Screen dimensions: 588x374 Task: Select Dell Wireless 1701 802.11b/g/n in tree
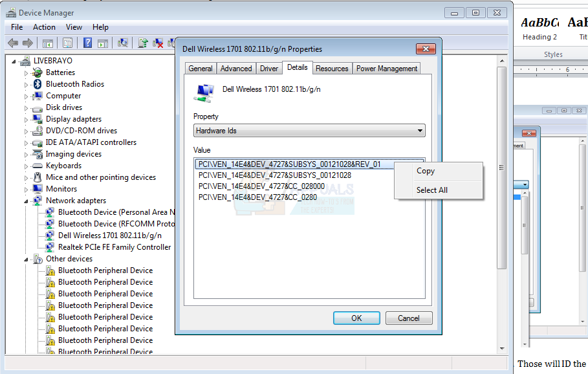pos(110,236)
